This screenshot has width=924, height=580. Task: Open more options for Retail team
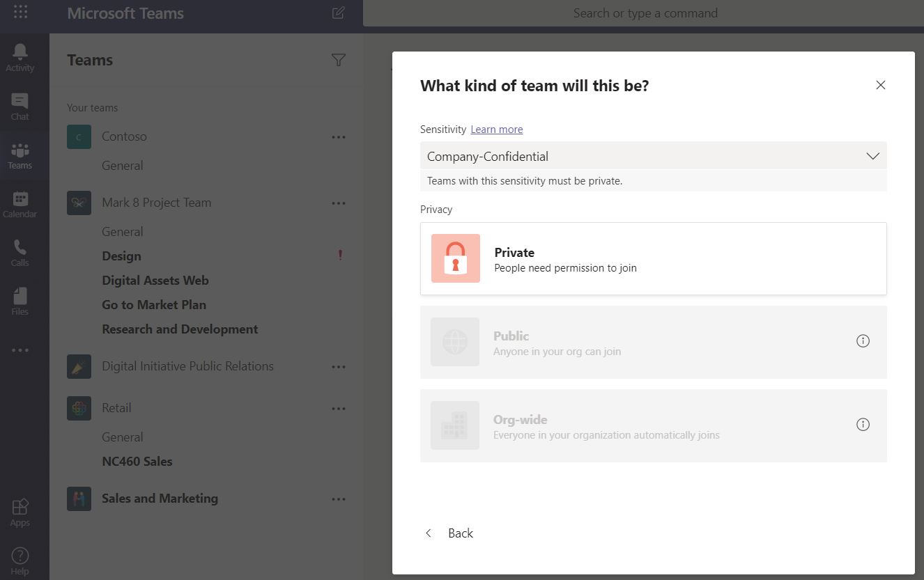pos(339,409)
